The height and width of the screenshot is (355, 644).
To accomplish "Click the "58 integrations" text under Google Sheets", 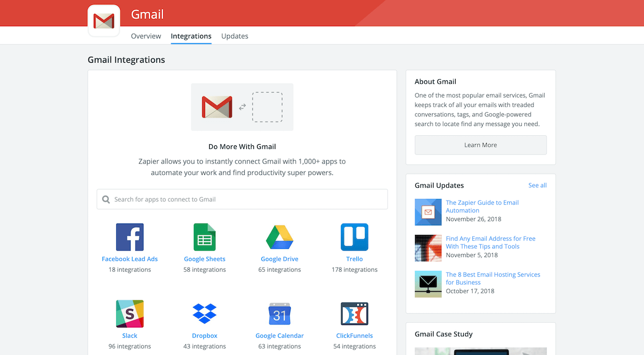I will (x=204, y=270).
